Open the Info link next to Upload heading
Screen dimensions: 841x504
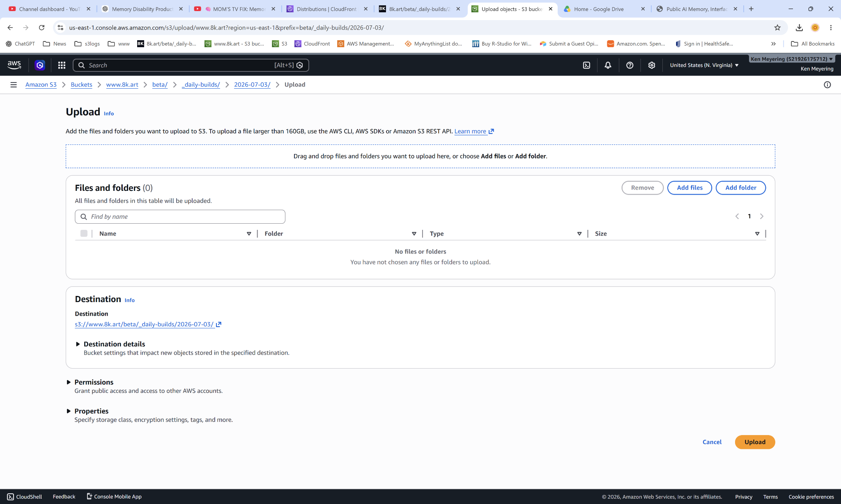pyautogui.click(x=109, y=113)
